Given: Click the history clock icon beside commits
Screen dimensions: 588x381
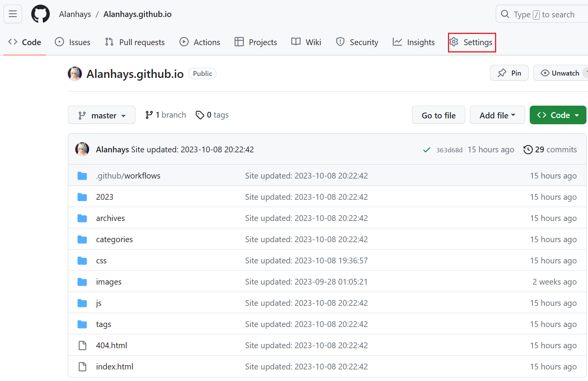Looking at the screenshot, I should tap(528, 150).
